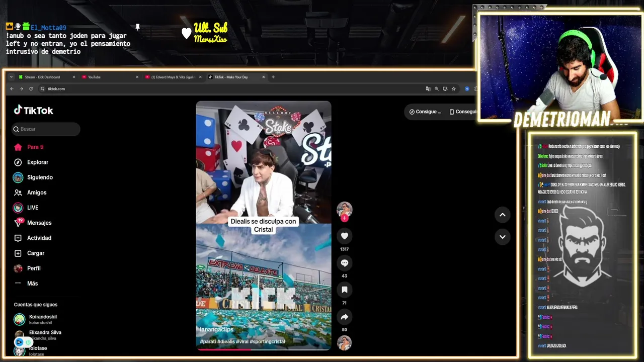Expand the Más menu
Viewport: 644px width, 362px height.
coord(26,283)
